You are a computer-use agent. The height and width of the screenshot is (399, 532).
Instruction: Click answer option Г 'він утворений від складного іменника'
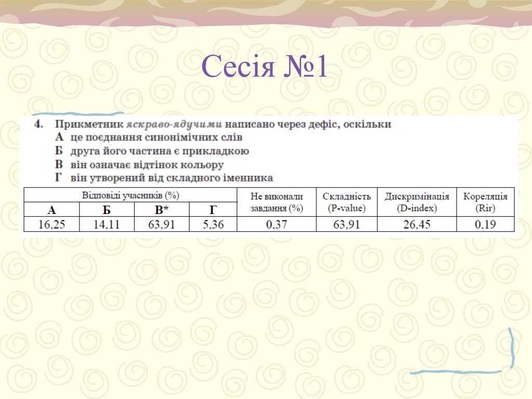pyautogui.click(x=164, y=178)
